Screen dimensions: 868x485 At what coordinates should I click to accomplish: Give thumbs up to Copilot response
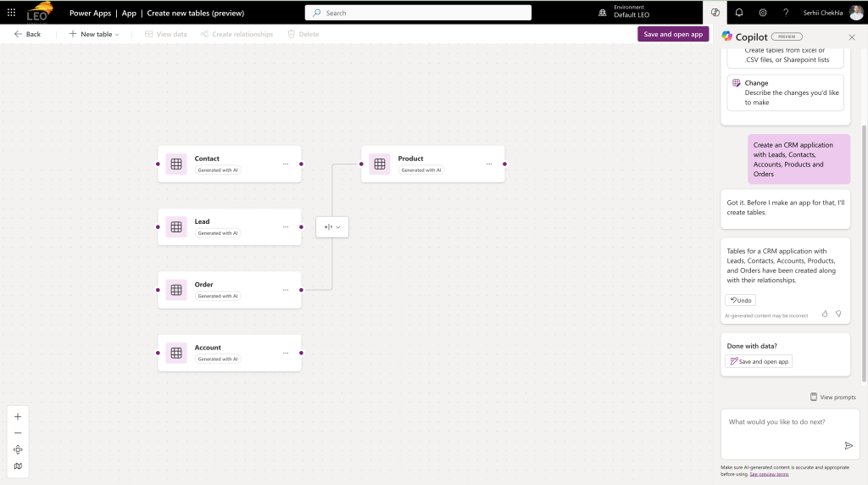tap(825, 314)
